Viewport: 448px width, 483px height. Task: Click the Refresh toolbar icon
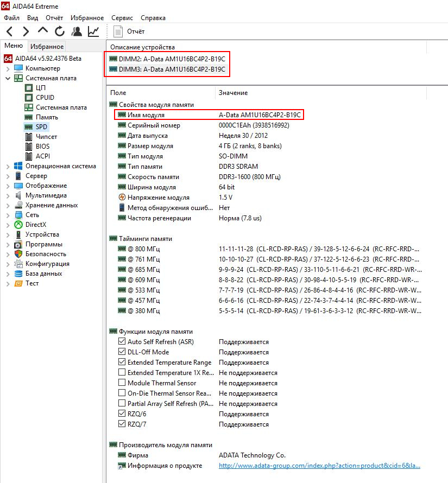click(x=59, y=31)
